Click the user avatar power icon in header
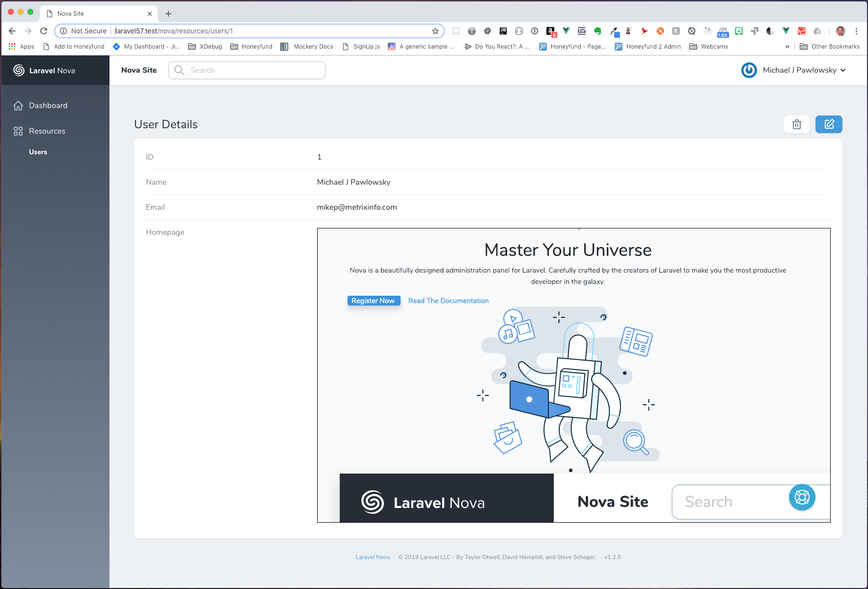 tap(749, 70)
